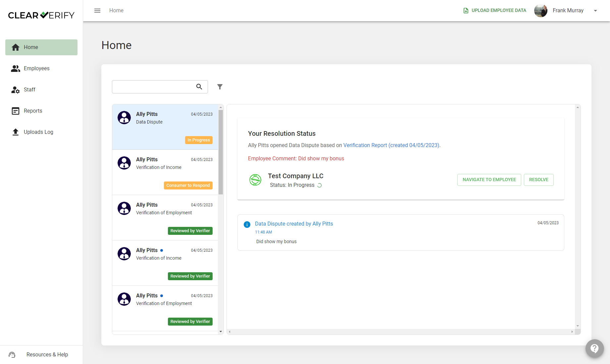Click Frank Murray's profile avatar
The height and width of the screenshot is (364, 610).
click(541, 11)
